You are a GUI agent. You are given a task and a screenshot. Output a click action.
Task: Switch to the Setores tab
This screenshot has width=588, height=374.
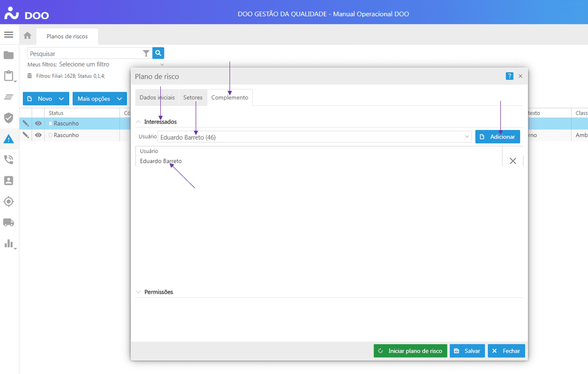pyautogui.click(x=193, y=98)
